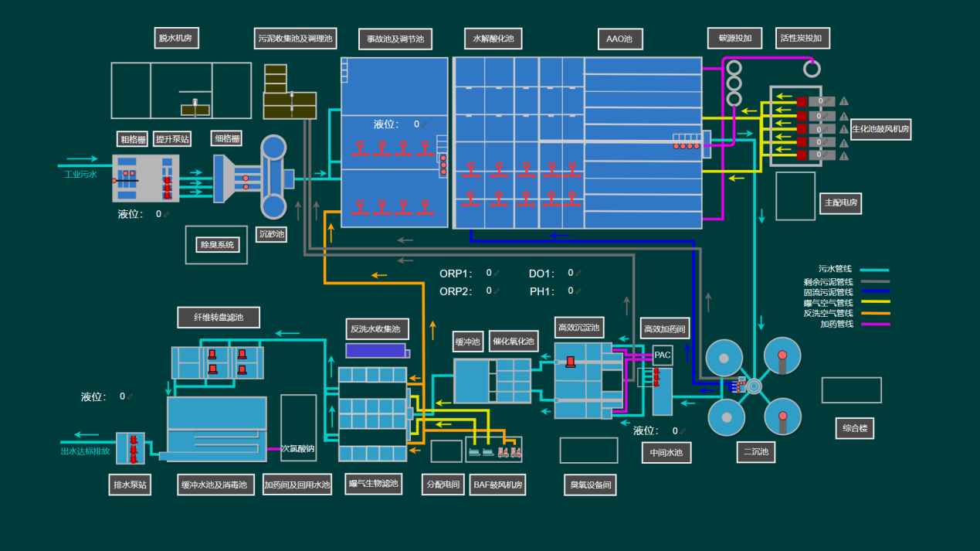Click the topmost warning triangle beside 生化池鼓风机房
The height and width of the screenshot is (551, 980).
tap(844, 101)
